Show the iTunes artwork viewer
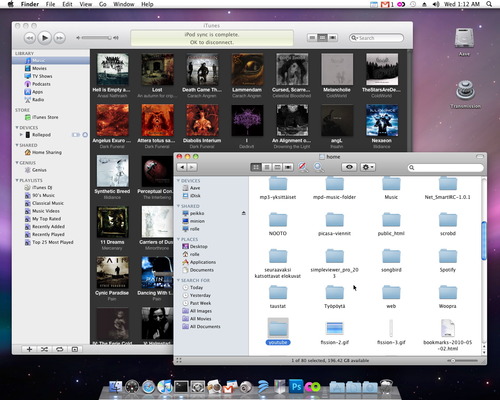 pyautogui.click(x=75, y=349)
